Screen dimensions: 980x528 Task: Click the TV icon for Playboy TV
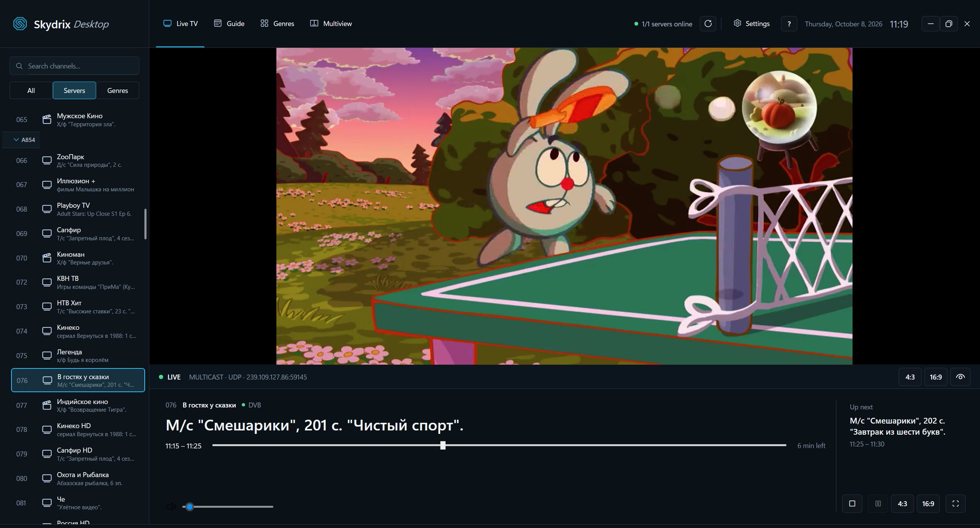click(47, 209)
